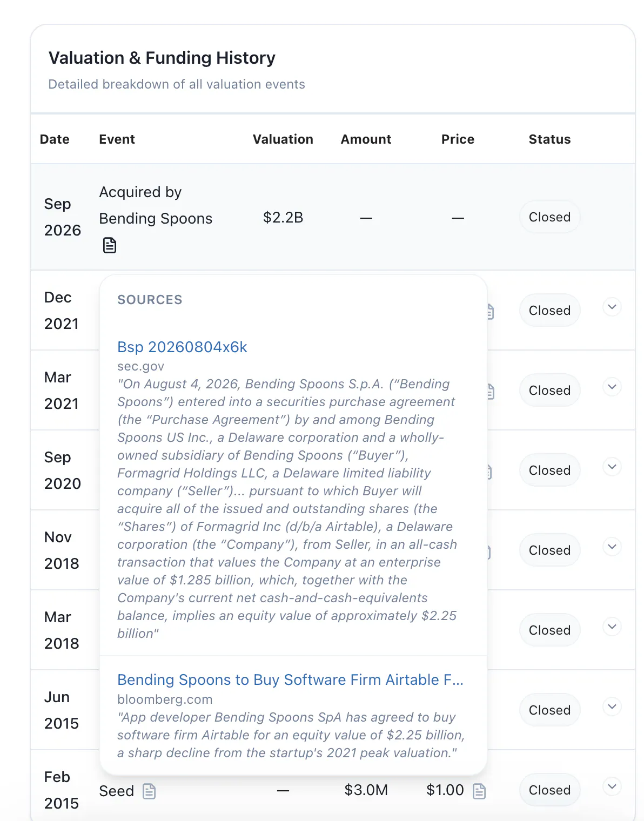
Task: Click the Seed event label
Action: tap(116, 791)
